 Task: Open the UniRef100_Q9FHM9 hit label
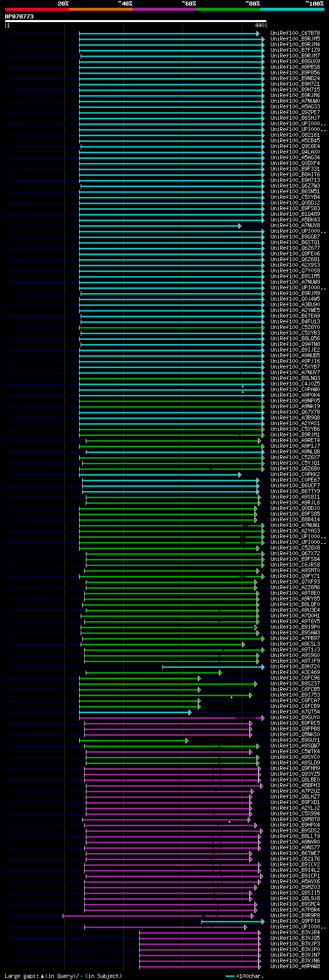[x=295, y=769]
